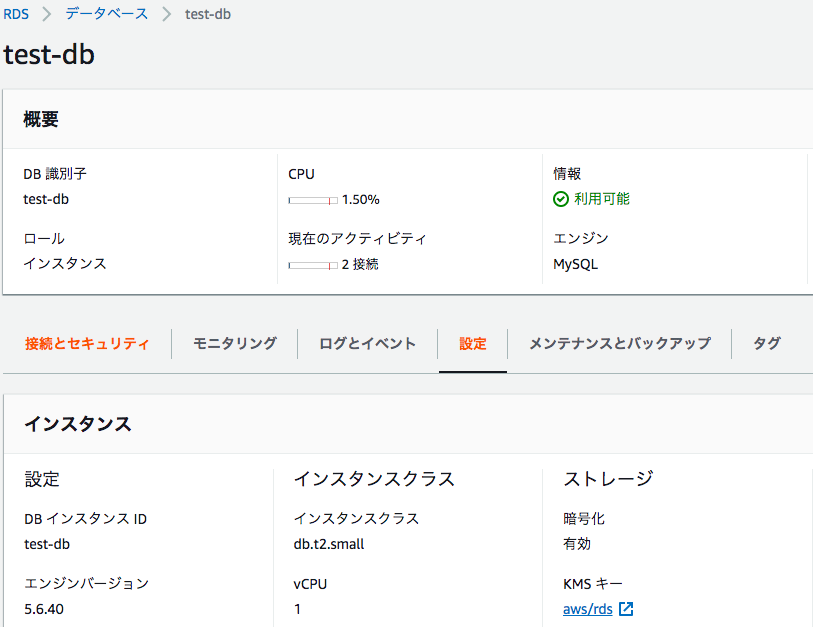
Task: Switch to モニタリング tab
Action: point(235,343)
